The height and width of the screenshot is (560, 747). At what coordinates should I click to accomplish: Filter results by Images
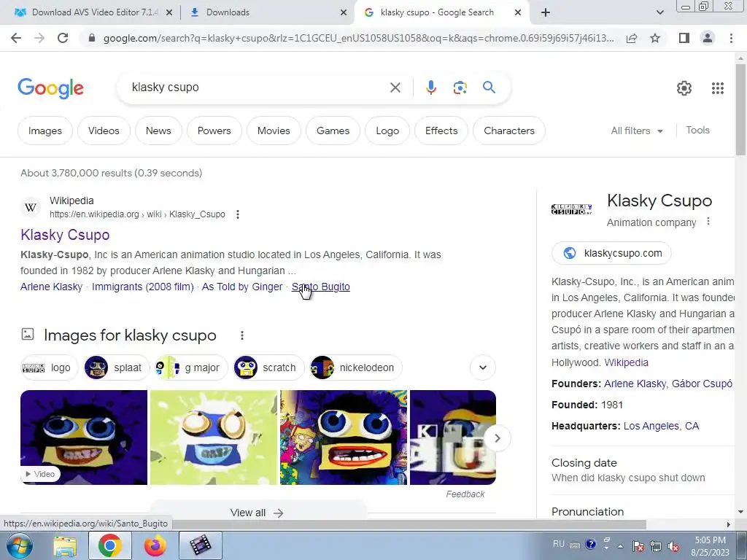(x=45, y=131)
